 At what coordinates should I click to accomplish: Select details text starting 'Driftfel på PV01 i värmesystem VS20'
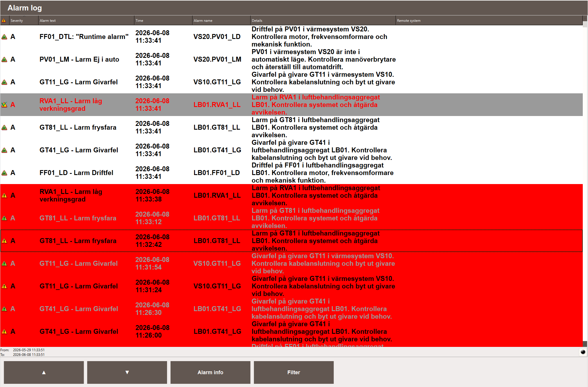[x=319, y=37]
